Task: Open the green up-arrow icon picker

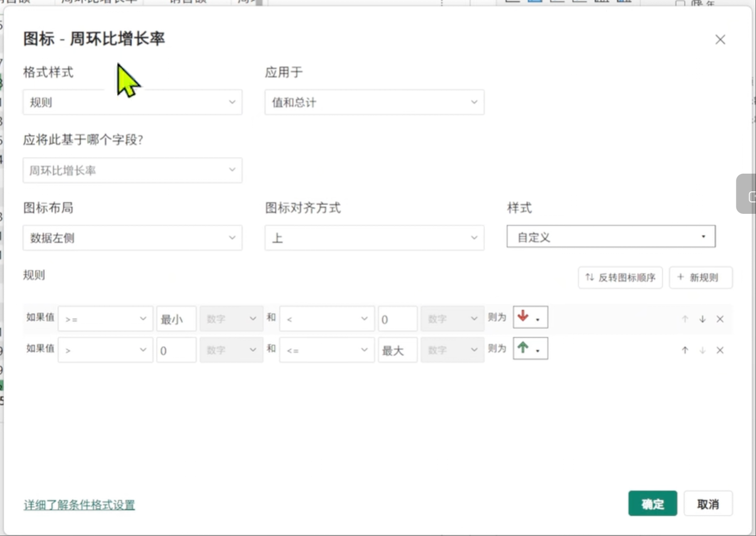Action: [x=530, y=348]
